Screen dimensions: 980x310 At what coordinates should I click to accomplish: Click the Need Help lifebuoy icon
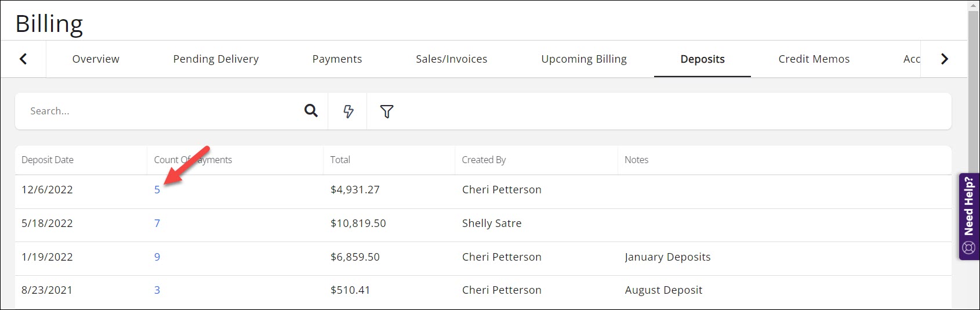pos(968,248)
